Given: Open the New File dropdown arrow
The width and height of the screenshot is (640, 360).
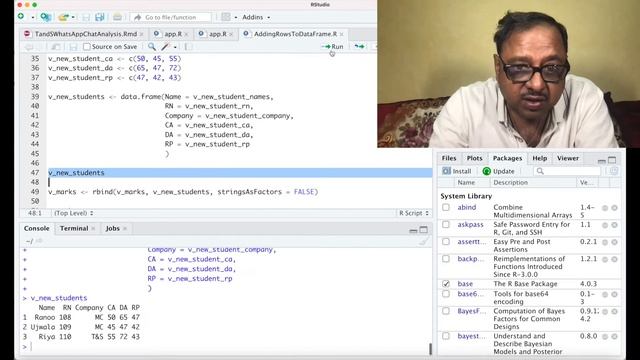Looking at the screenshot, I should tap(33, 18).
